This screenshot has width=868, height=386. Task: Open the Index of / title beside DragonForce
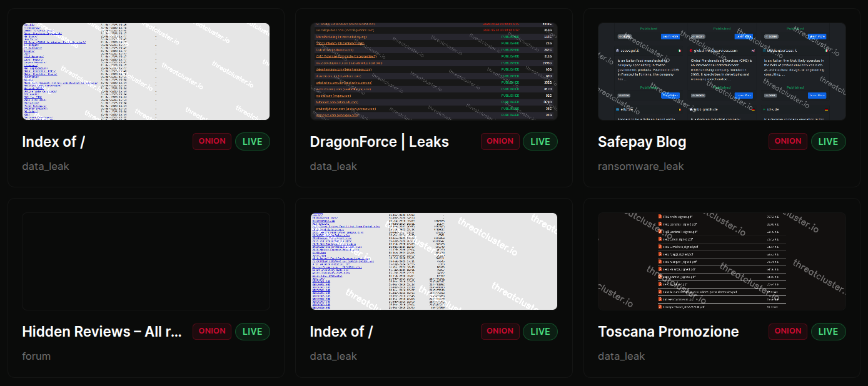click(x=53, y=142)
